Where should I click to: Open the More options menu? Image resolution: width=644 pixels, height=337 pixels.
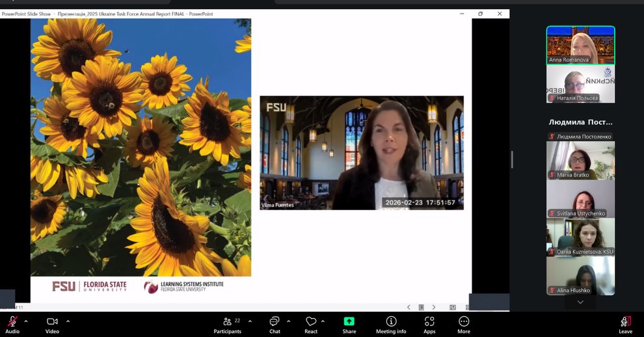(x=464, y=322)
